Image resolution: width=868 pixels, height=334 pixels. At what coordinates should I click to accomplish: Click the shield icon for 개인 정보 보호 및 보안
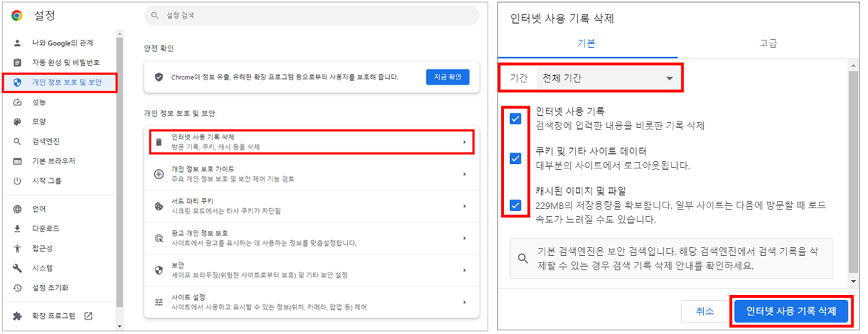(17, 82)
